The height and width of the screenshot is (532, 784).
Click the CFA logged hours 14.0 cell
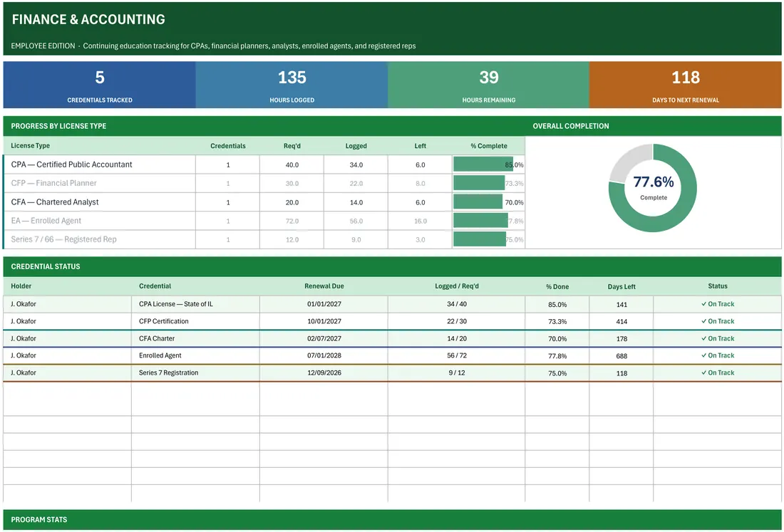[356, 202]
